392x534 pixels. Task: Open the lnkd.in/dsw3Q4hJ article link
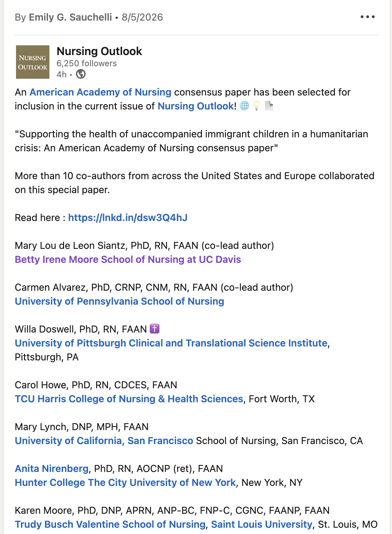coord(128,218)
